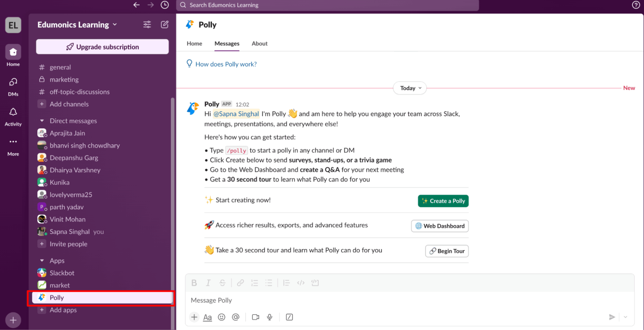The width and height of the screenshot is (644, 330).
Task: Click the Upgrade subscription button
Action: tap(102, 47)
